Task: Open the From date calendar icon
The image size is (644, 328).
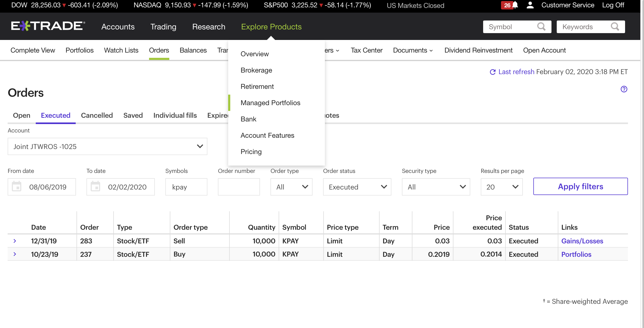Action: (x=17, y=187)
